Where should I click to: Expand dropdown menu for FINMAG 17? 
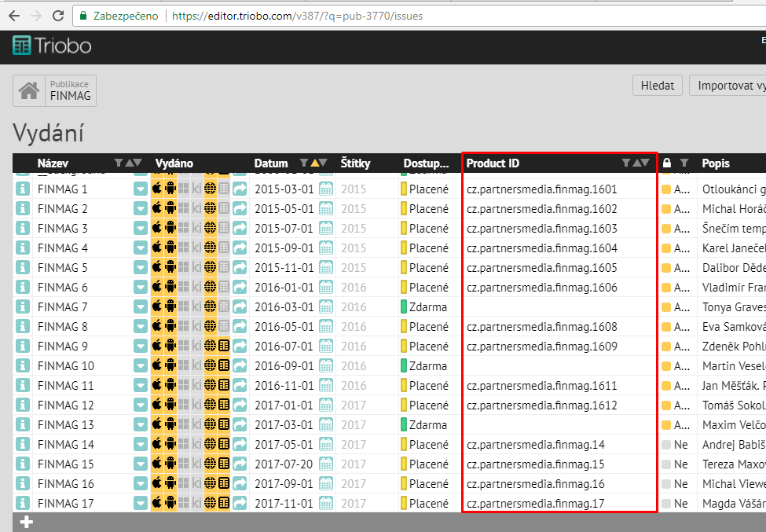140,503
